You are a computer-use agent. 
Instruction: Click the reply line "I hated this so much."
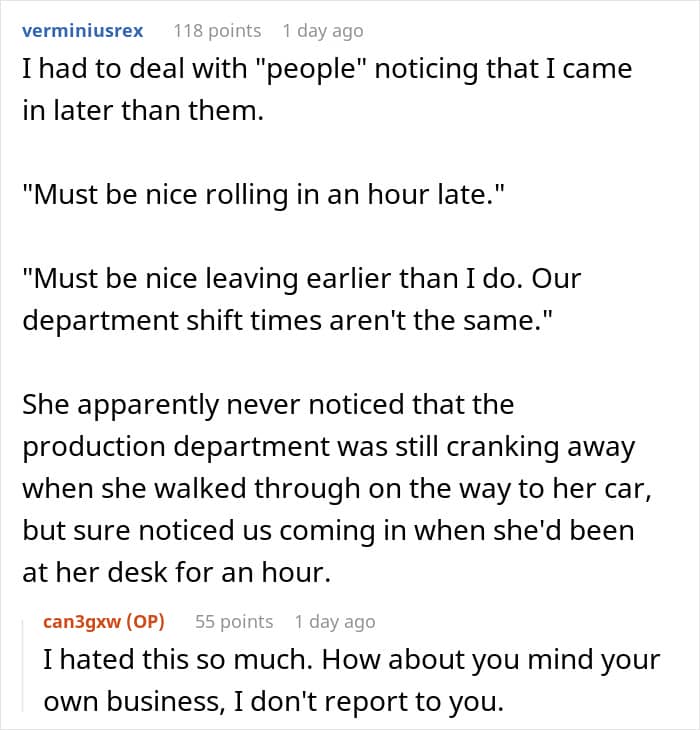(351, 661)
